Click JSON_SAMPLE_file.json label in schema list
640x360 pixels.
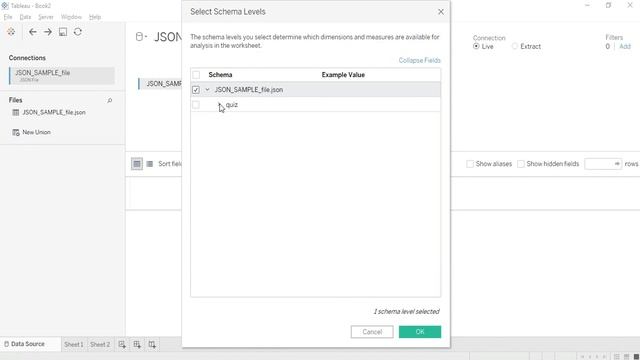click(x=249, y=89)
